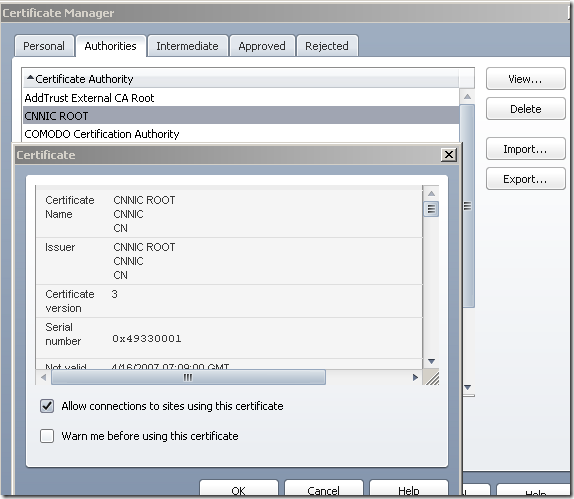Open the Import... dialog
Image resolution: width=574 pixels, height=499 pixels.
click(526, 149)
